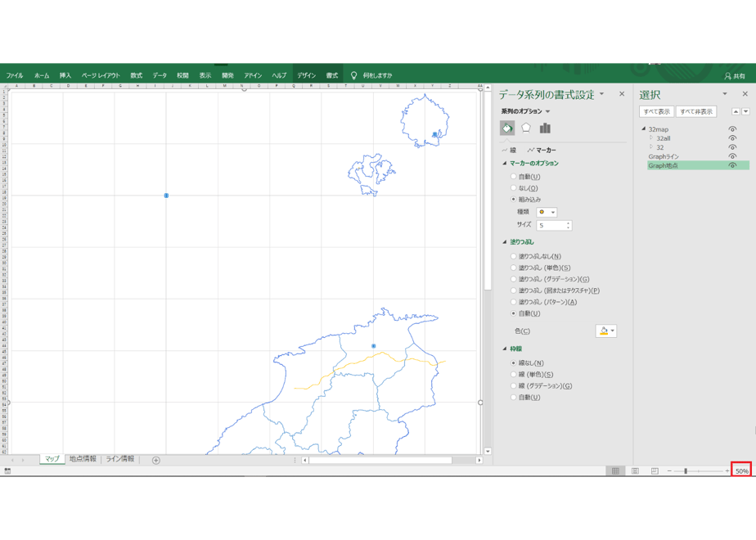
Task: Open the 挿入 ribbon tab
Action: pos(65,76)
